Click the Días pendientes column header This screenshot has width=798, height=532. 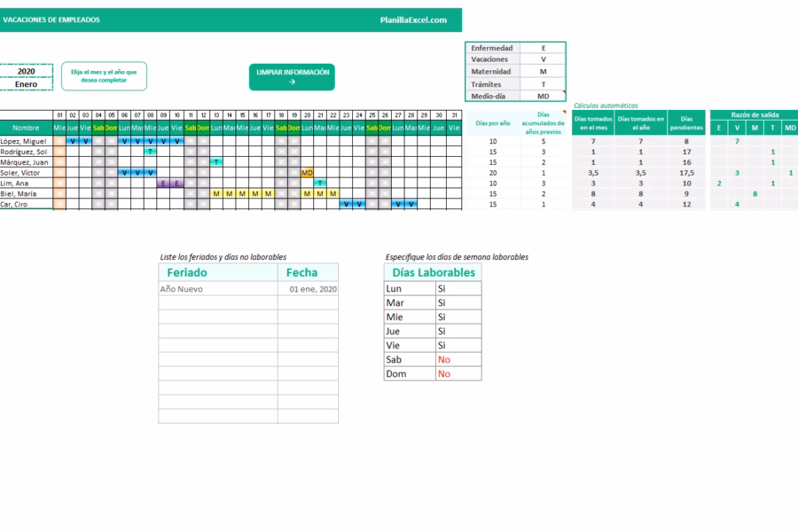coord(686,123)
